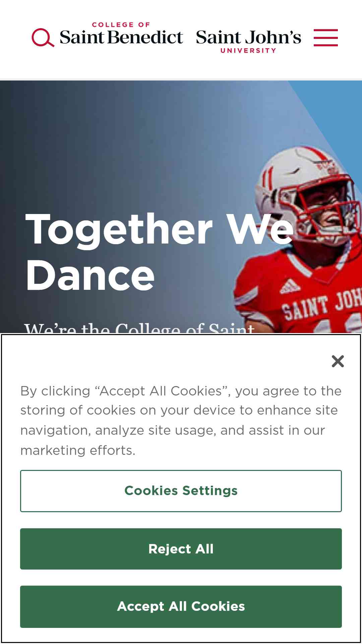The image size is (362, 644).
Task: Click the word "Dance" in the heading
Action: pos(90,276)
